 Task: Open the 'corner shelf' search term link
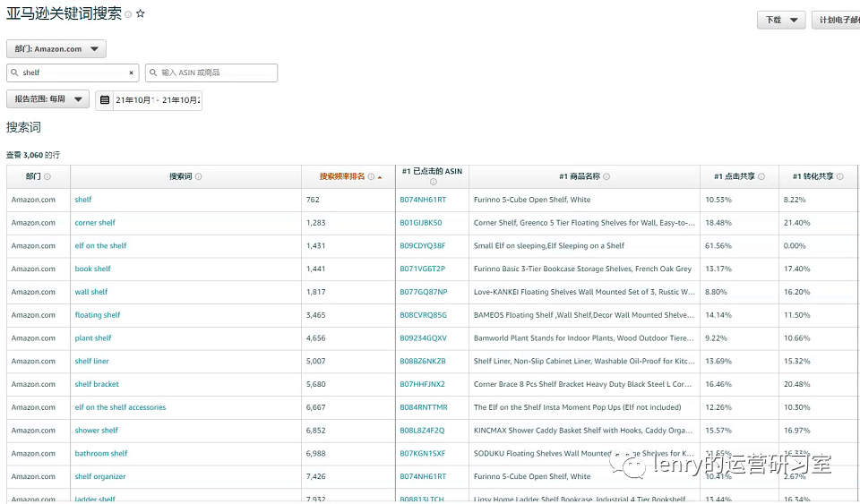pyautogui.click(x=95, y=222)
